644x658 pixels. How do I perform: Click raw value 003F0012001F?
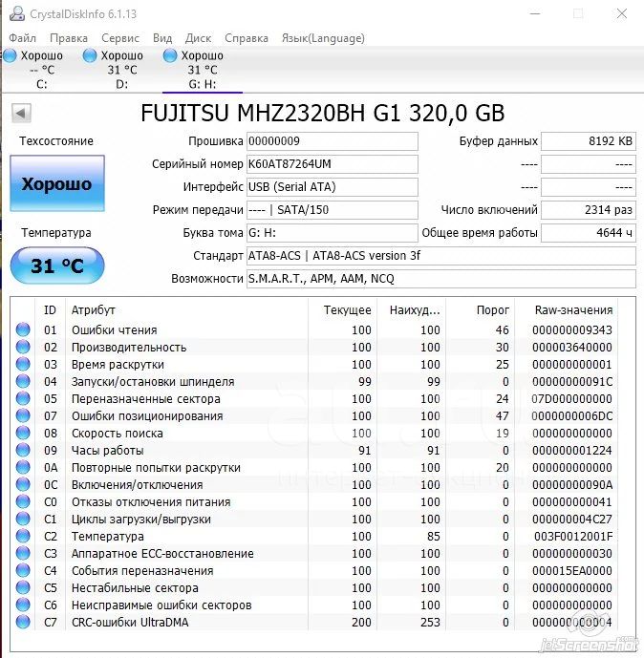click(x=573, y=537)
